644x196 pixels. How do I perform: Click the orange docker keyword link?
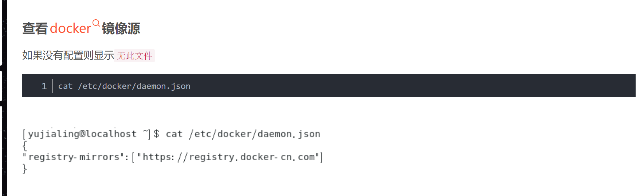click(x=70, y=28)
